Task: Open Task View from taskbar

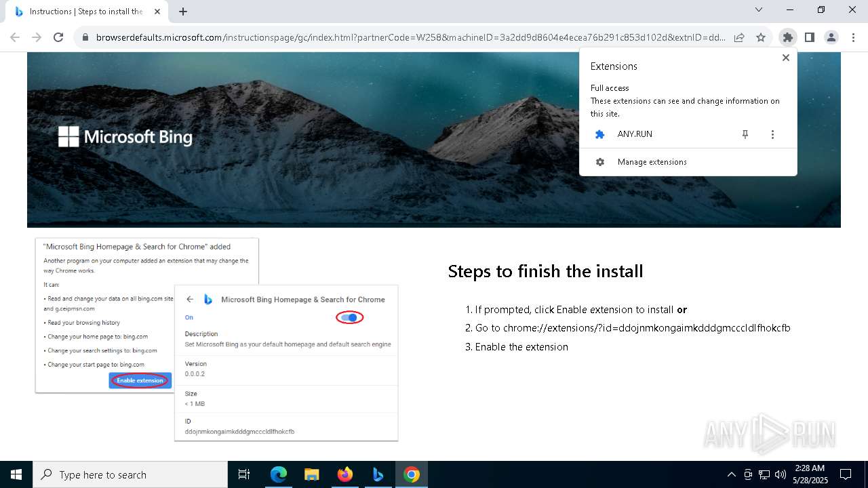Action: coord(244,474)
